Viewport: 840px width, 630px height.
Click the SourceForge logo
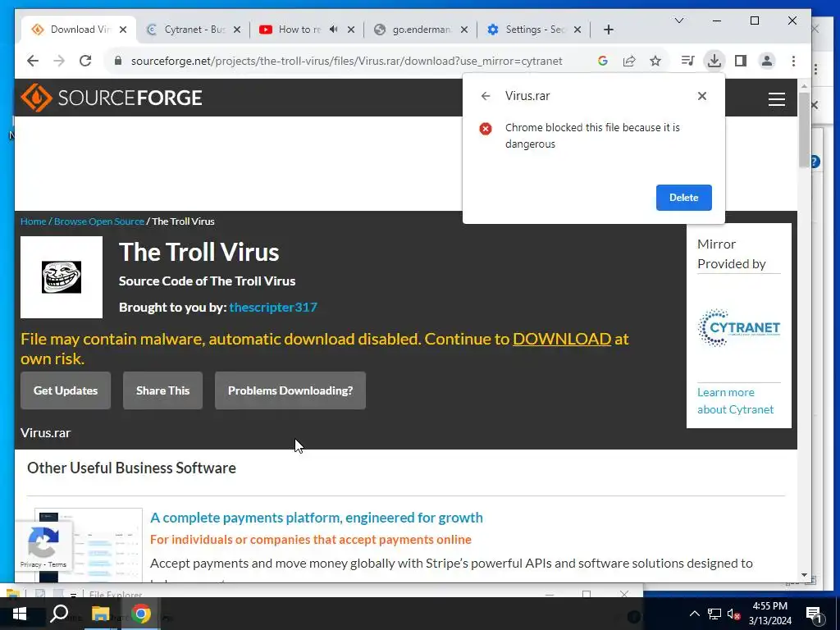112,98
